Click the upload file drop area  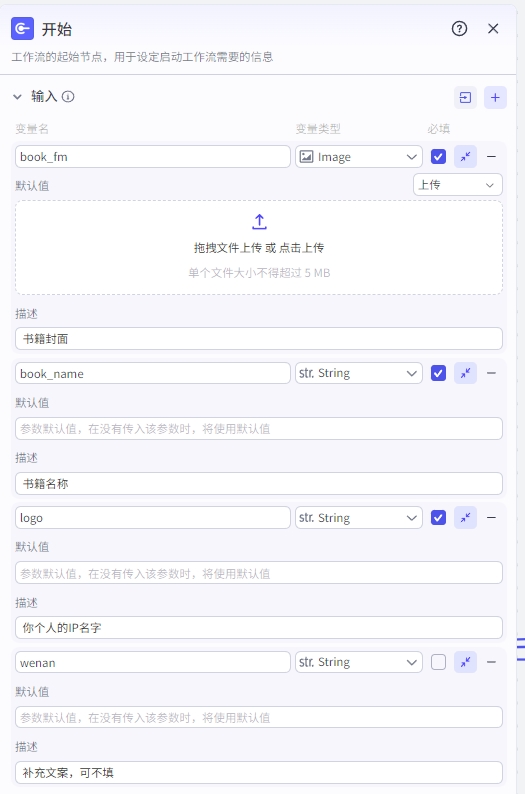[259, 248]
